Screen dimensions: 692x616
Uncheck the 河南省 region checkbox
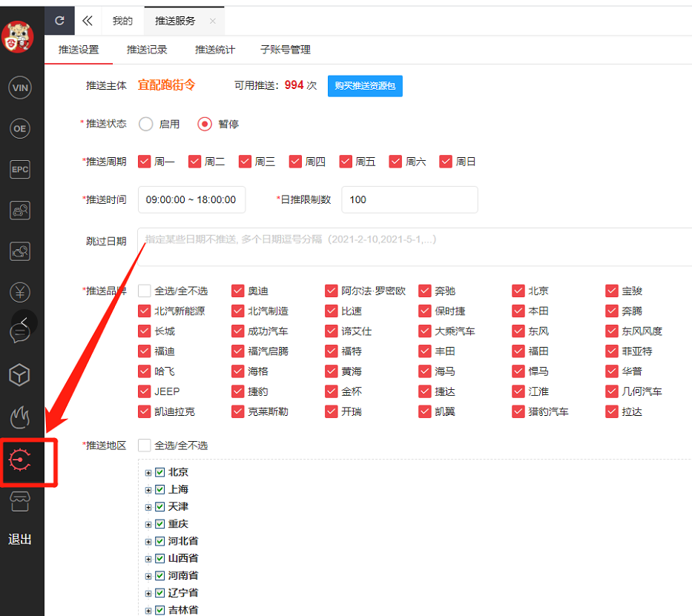(x=159, y=576)
